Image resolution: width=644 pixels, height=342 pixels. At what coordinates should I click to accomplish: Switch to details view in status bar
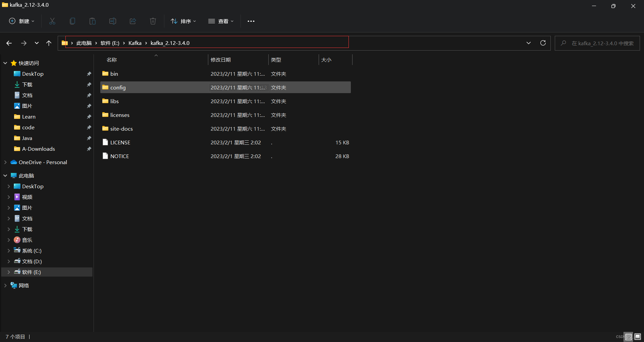coord(629,337)
